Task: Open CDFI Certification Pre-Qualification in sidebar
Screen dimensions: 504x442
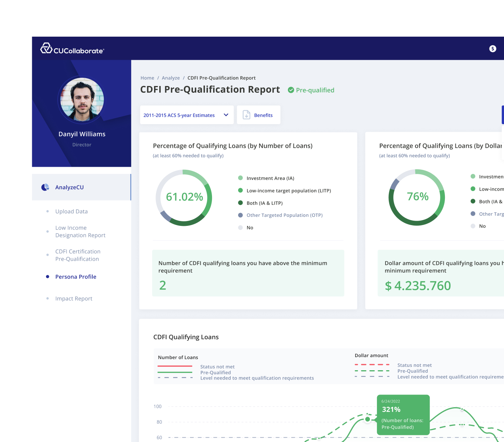Action: 78,255
